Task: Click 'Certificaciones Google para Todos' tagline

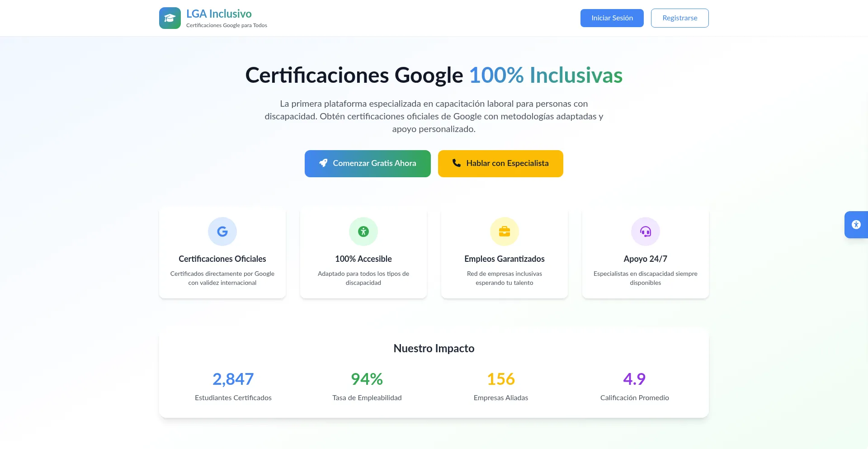Action: (226, 25)
